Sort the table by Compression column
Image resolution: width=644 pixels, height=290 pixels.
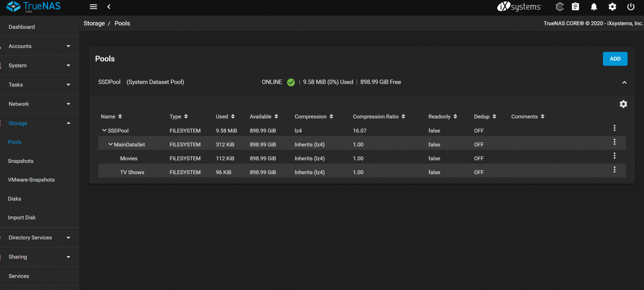[314, 116]
